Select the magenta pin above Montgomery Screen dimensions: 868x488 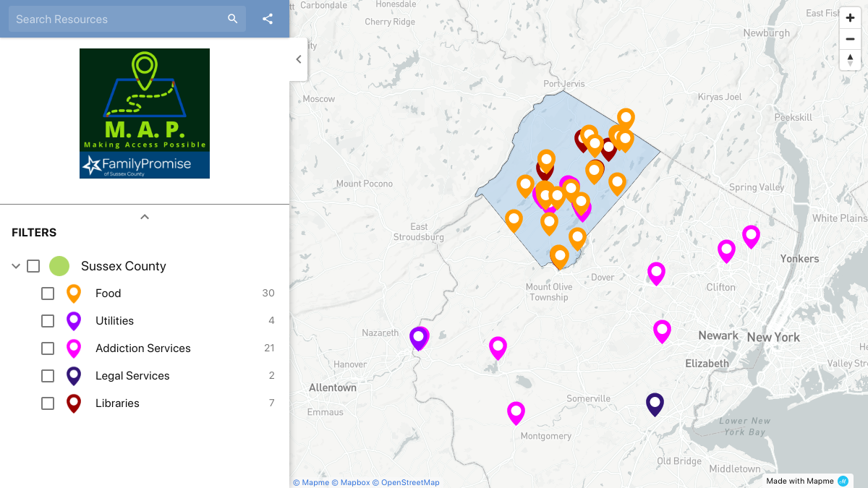[516, 412]
